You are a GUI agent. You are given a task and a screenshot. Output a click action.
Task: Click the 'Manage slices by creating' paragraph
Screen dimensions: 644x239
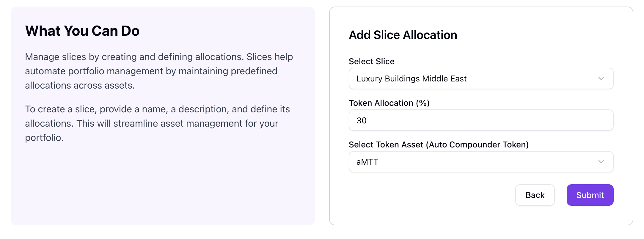(x=159, y=71)
